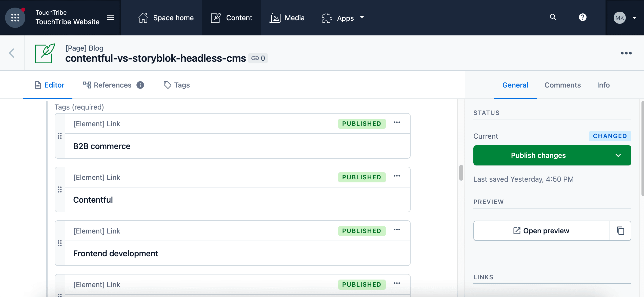644x297 pixels.
Task: Click the editor vertical scrollbar thumb
Action: click(461, 173)
